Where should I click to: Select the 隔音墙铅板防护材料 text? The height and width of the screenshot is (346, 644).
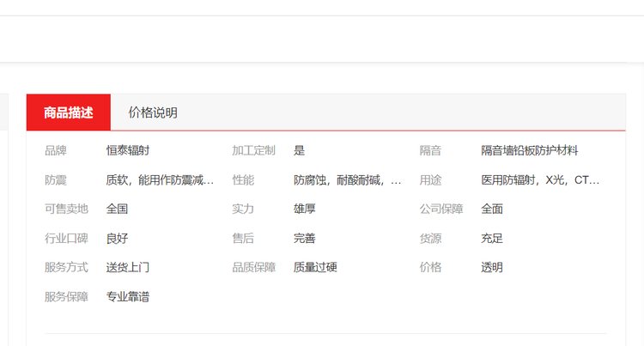coord(529,150)
